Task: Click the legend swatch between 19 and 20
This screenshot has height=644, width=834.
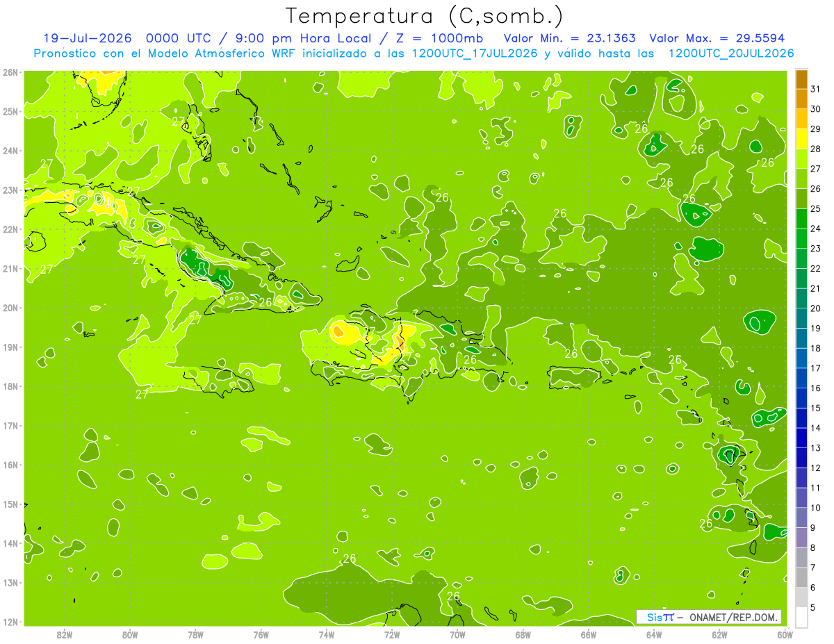Action: [x=801, y=318]
